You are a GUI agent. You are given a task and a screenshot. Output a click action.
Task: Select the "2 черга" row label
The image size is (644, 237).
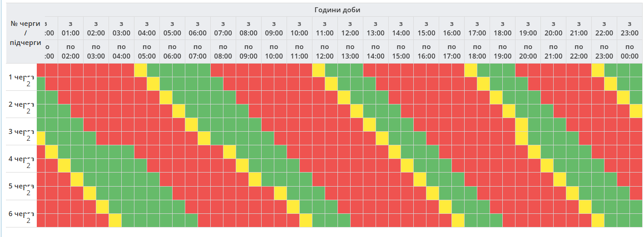point(21,104)
